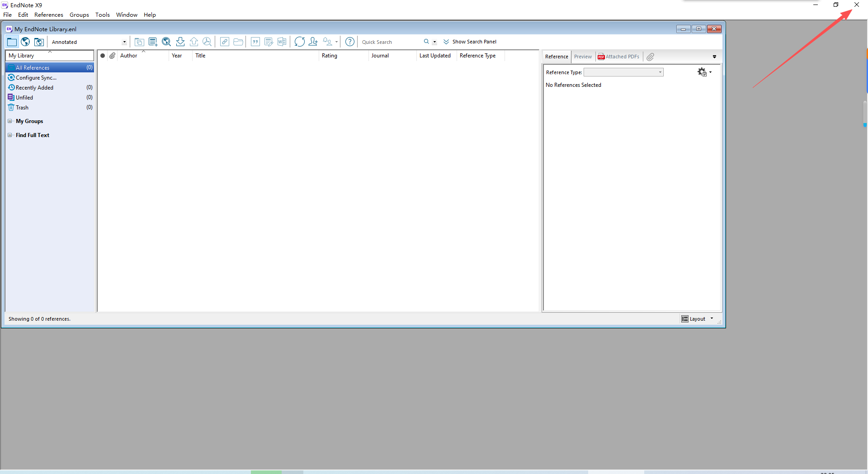Open the Annotated output style dropdown
Viewport: 868px width, 474px height.
point(124,42)
